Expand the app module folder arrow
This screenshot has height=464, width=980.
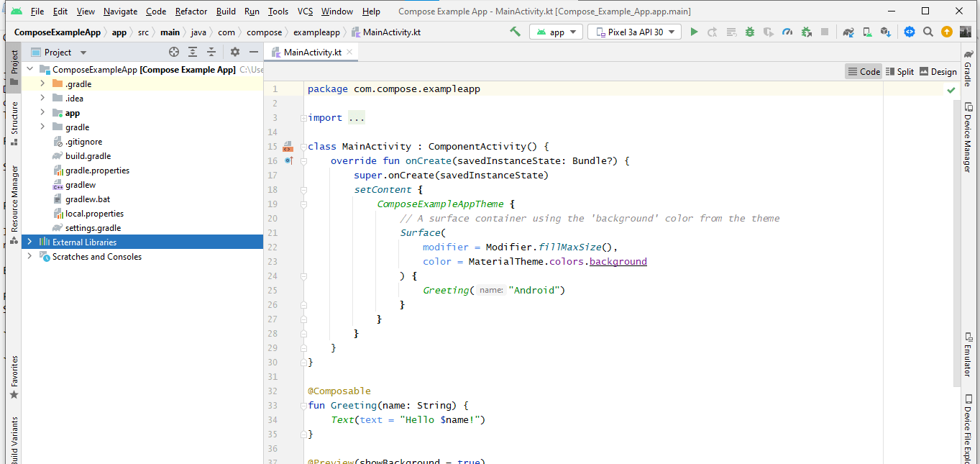[x=42, y=113]
